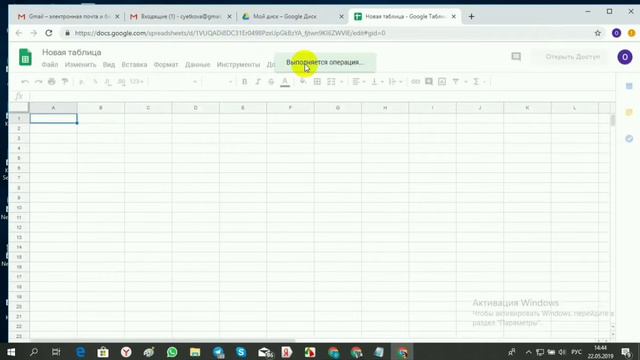Image resolution: width=640 pixels, height=360 pixels.
Task: Open the Инструменты menu
Action: [x=238, y=64]
